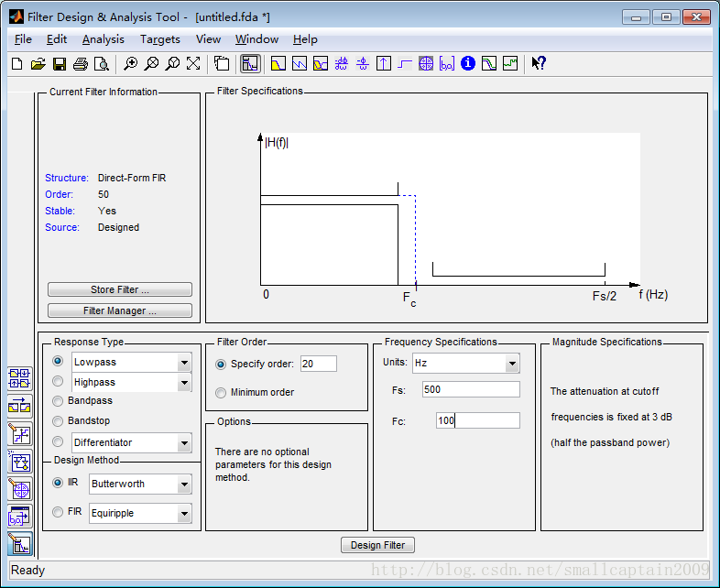Open Print Preview icon
The width and height of the screenshot is (720, 588).
pyautogui.click(x=101, y=63)
